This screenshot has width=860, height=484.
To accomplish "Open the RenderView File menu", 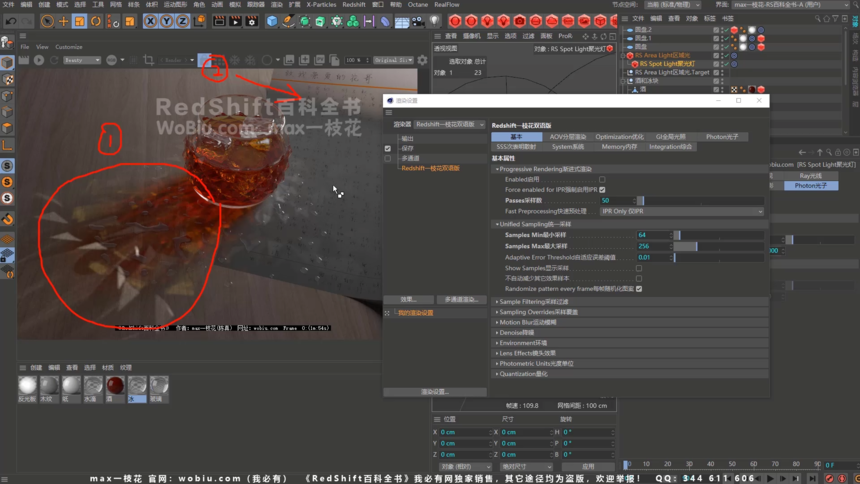I will [25, 47].
